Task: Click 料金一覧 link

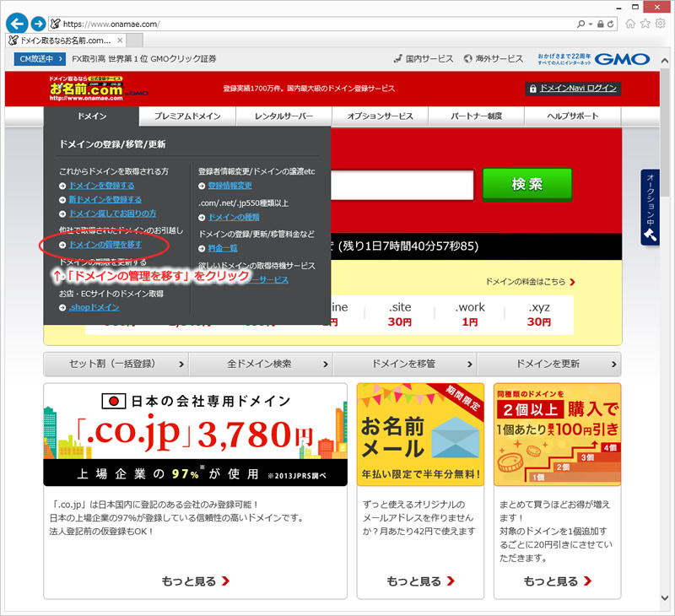Action: pyautogui.click(x=223, y=248)
